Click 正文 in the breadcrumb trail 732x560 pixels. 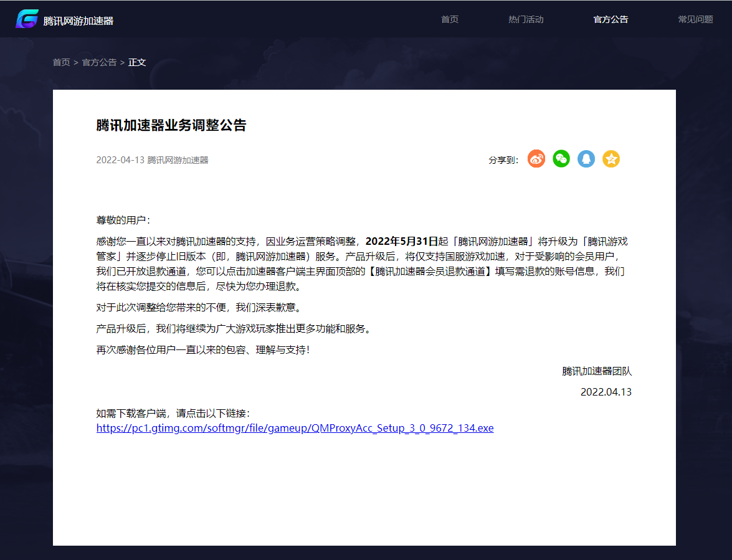click(x=137, y=62)
